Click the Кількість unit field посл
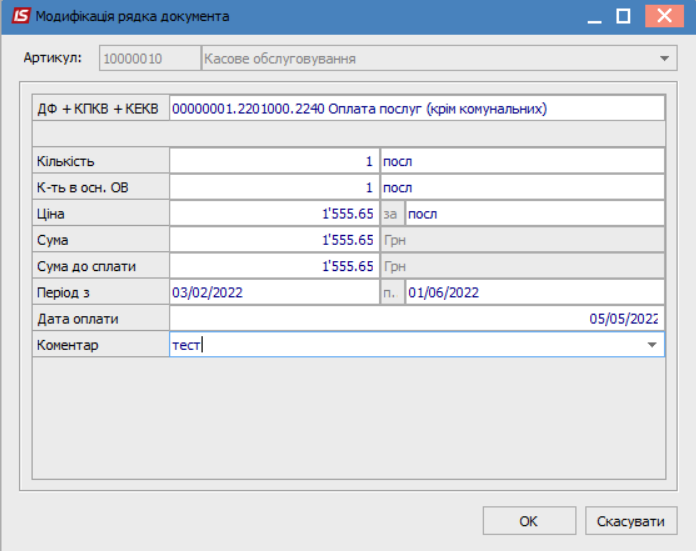This screenshot has height=551, width=696. point(522,161)
